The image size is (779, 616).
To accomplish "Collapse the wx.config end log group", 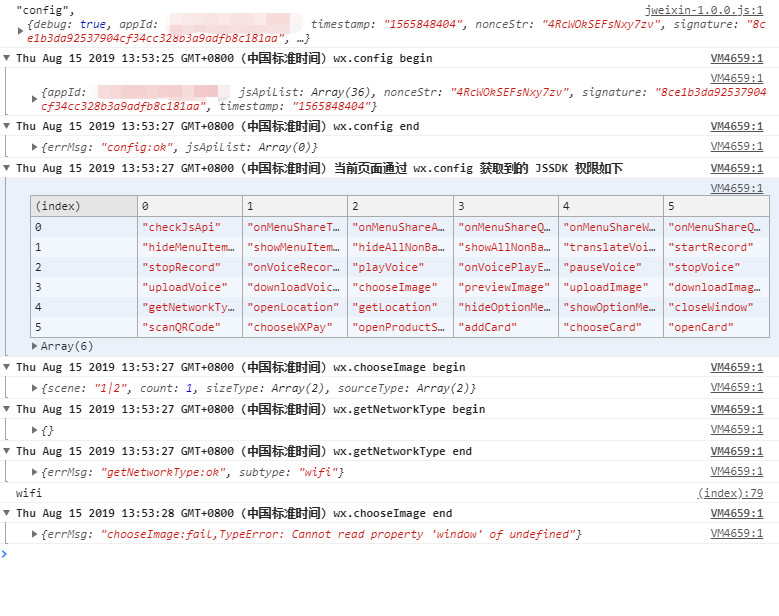I will tap(6, 126).
